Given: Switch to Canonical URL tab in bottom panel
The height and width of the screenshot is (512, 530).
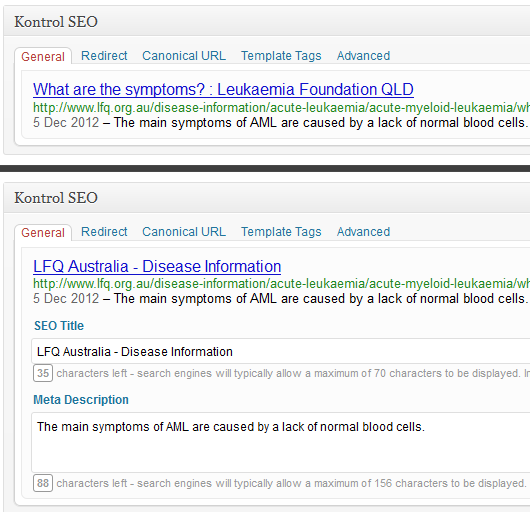Looking at the screenshot, I should [x=184, y=232].
